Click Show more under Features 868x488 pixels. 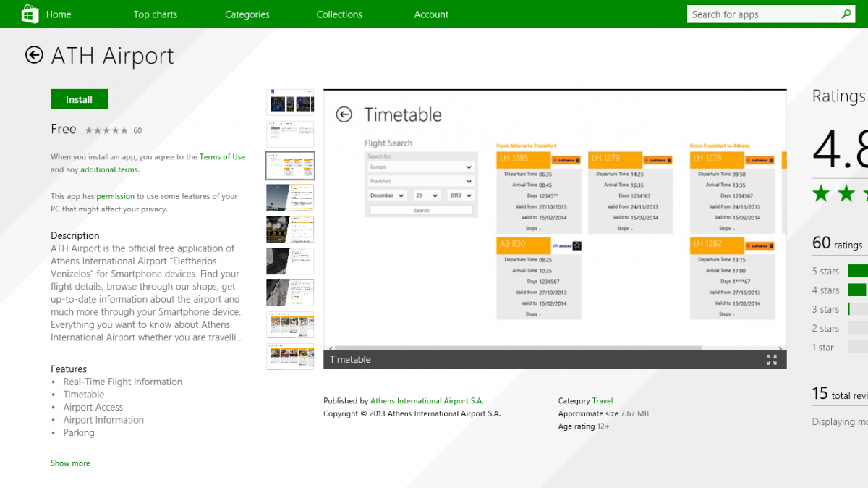pos(70,463)
